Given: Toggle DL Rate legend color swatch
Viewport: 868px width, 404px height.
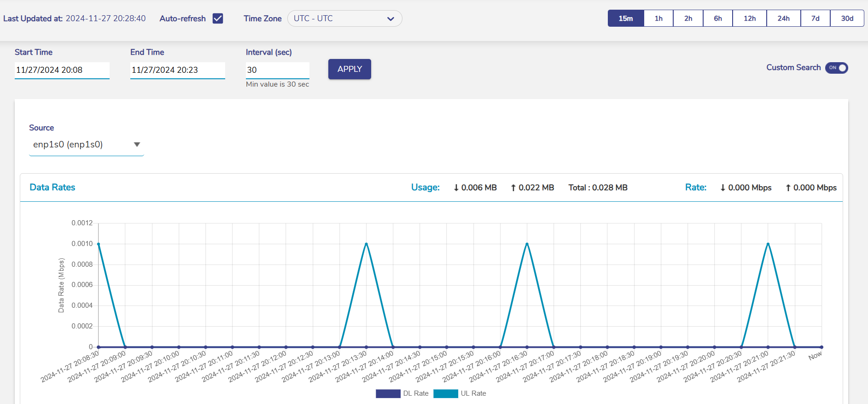Looking at the screenshot, I should 388,393.
